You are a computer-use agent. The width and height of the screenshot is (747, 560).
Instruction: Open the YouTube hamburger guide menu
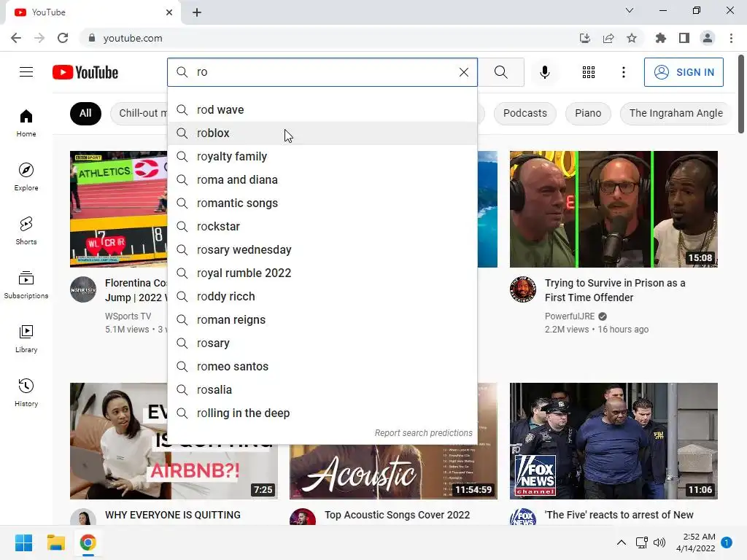click(x=26, y=72)
